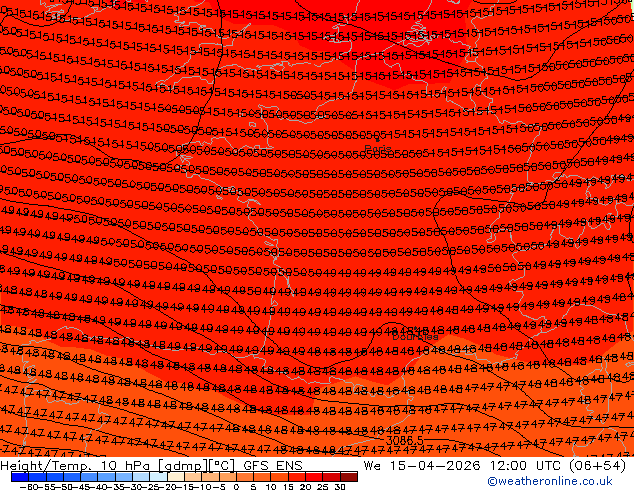
Task: Click the 3086.5 contour height label
Action: (x=405, y=440)
